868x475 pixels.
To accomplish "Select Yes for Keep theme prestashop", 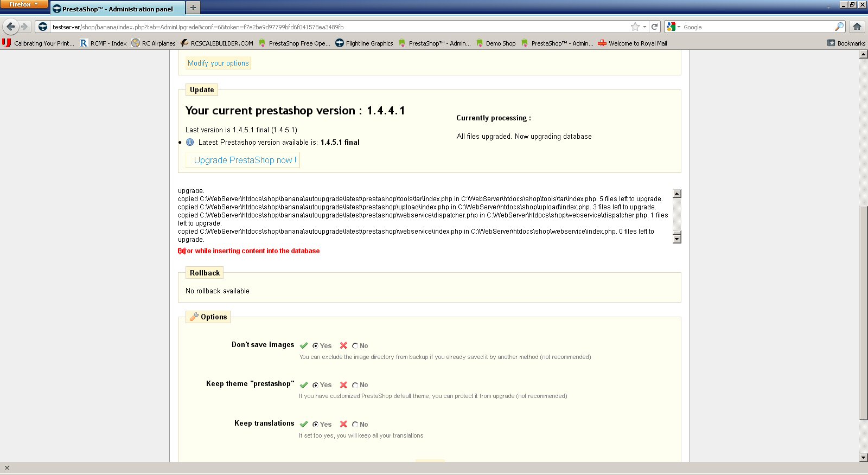I will click(315, 385).
